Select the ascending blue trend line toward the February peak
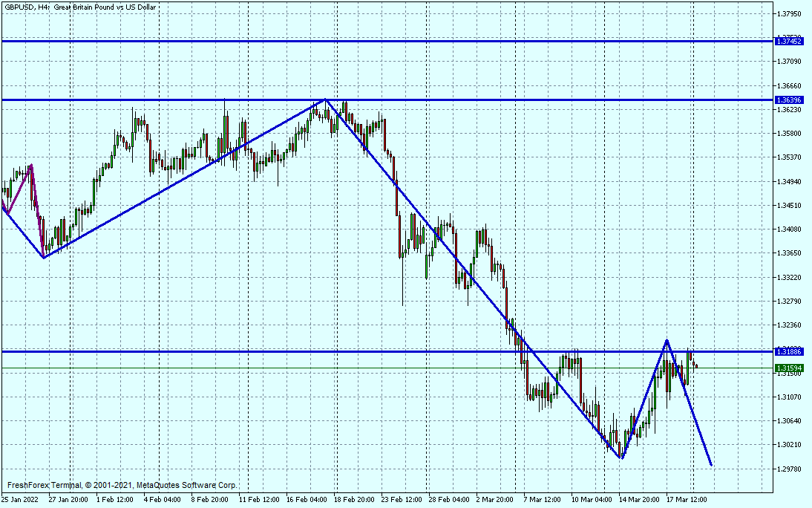The width and height of the screenshot is (812, 508). click(x=184, y=178)
